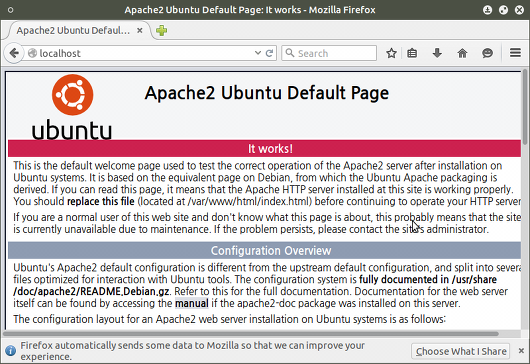Click 'Apache2 Ubuntu Default Page' heading
This screenshot has width=530, height=364.
coord(267,93)
